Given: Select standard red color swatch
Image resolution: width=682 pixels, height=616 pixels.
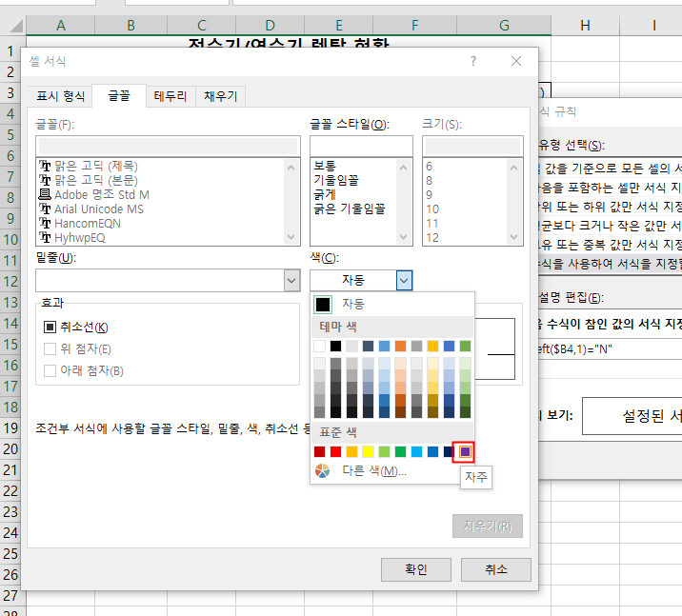Looking at the screenshot, I should pyautogui.click(x=335, y=451).
